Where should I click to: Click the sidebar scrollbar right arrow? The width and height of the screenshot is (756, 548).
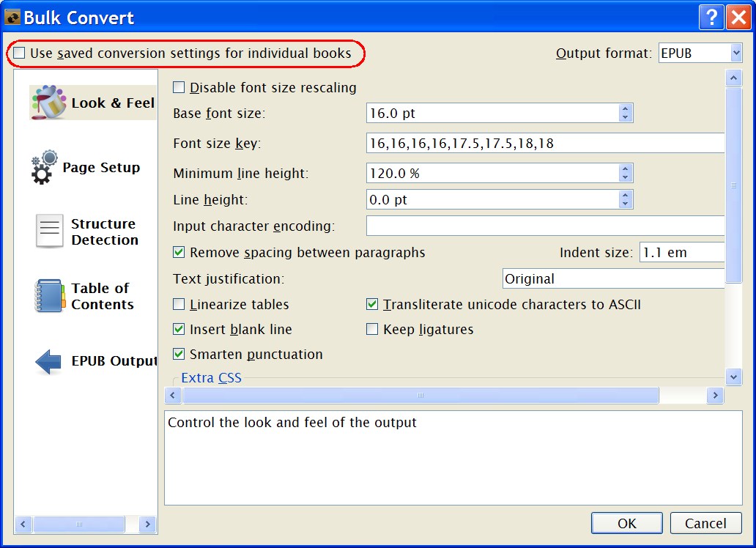147,524
